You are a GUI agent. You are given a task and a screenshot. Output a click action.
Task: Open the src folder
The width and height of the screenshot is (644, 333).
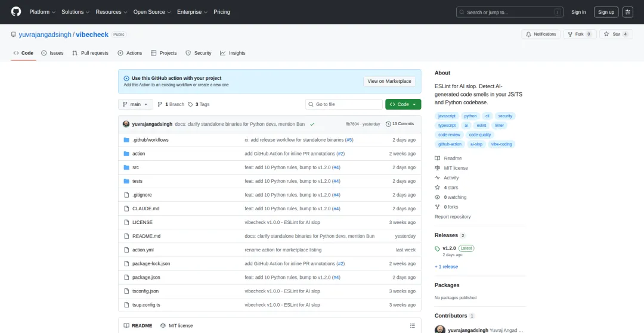[135, 167]
